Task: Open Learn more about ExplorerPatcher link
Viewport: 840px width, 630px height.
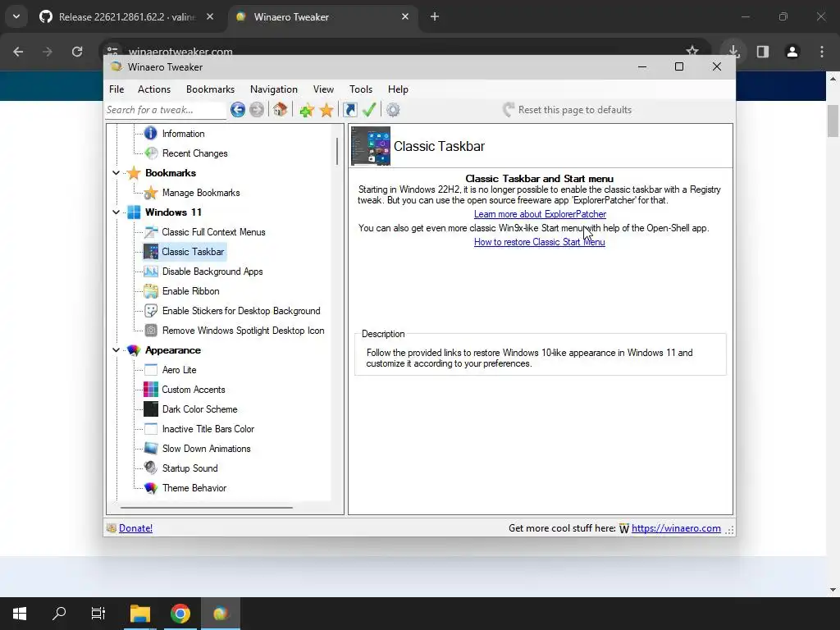Action: click(x=540, y=214)
